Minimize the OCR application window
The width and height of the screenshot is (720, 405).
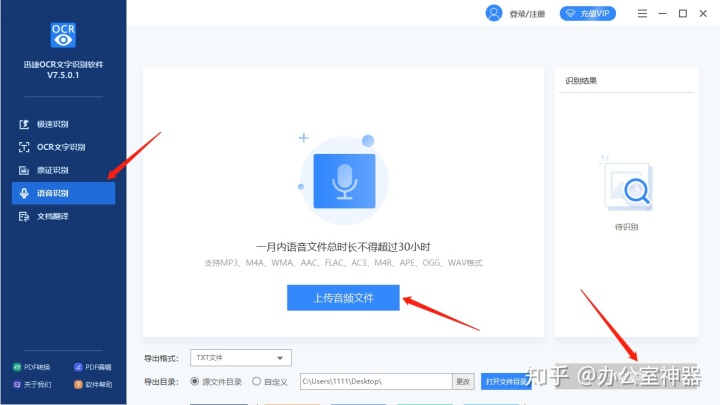[663, 13]
